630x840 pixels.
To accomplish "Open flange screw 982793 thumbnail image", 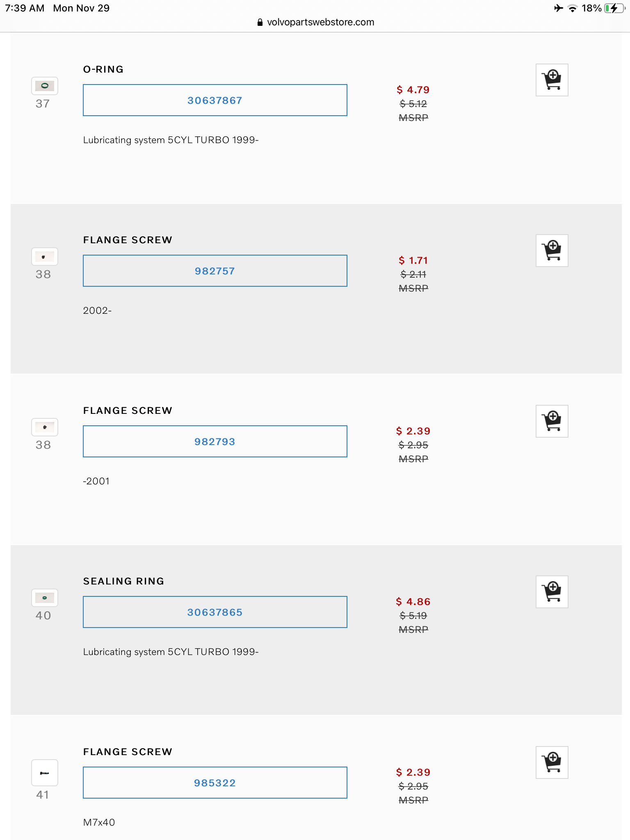I will (45, 427).
